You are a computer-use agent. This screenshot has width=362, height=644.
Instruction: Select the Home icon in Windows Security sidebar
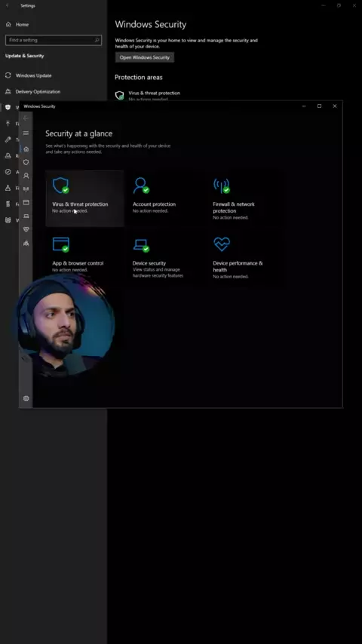(x=26, y=149)
